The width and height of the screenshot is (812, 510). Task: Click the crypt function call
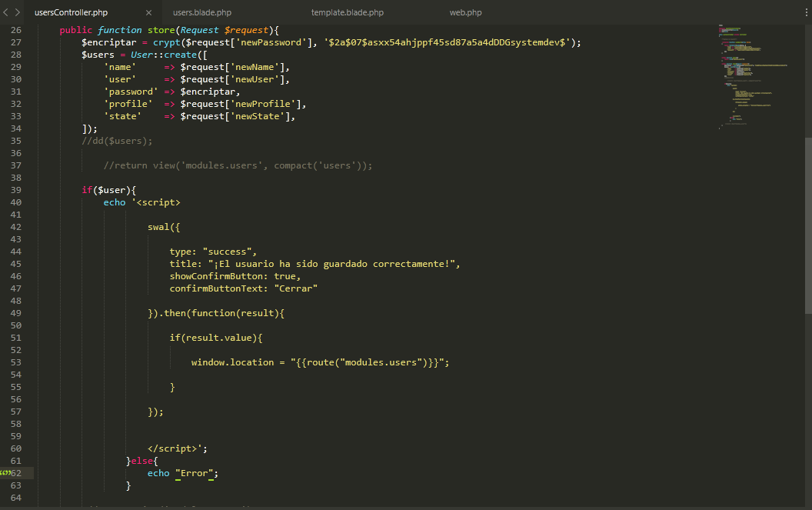point(167,42)
